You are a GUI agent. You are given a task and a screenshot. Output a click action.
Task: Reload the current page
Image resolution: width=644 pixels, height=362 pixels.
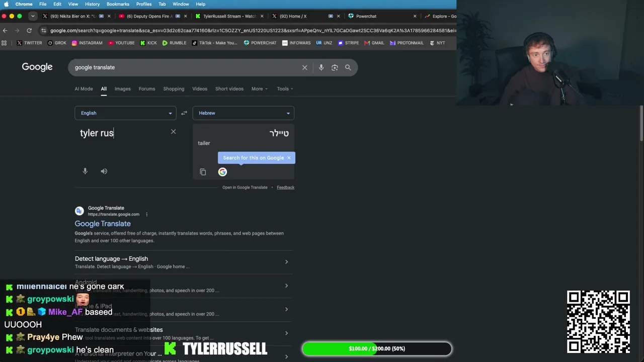tap(29, 31)
